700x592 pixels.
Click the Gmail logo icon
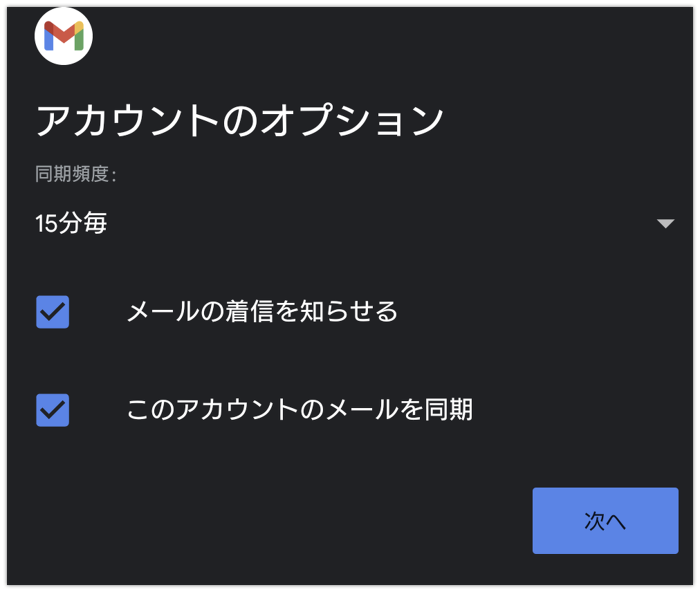click(x=64, y=36)
